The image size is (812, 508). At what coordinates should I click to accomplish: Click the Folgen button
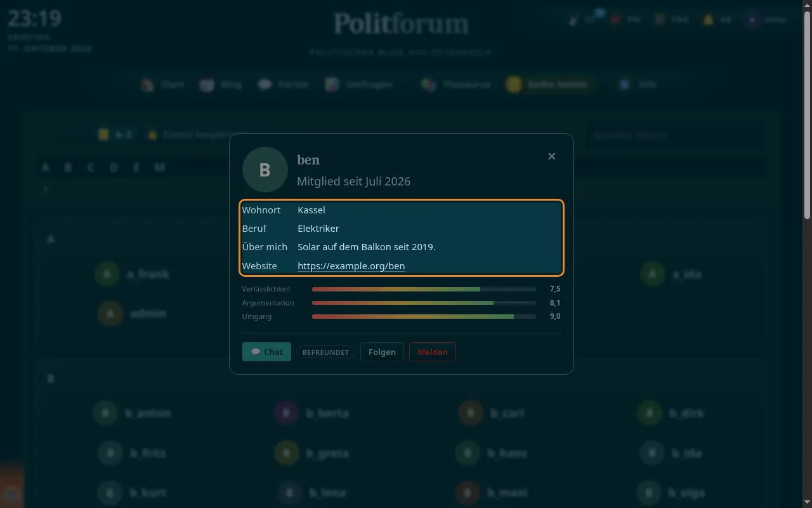tap(382, 352)
